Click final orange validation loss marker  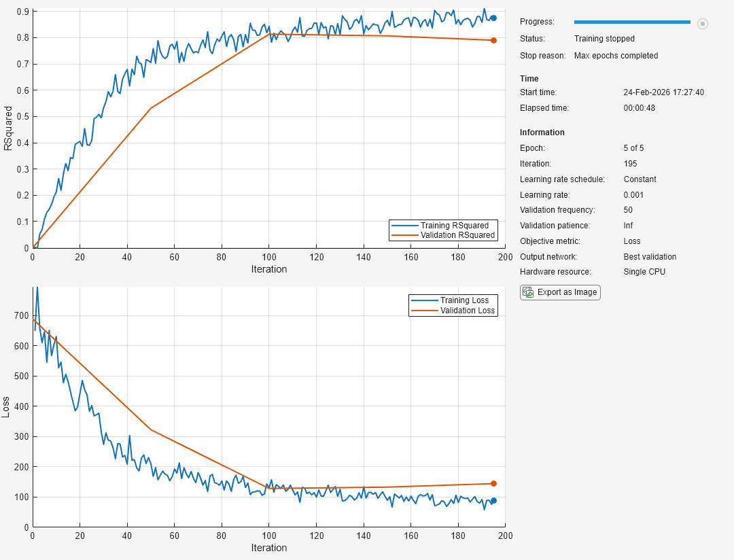[493, 484]
